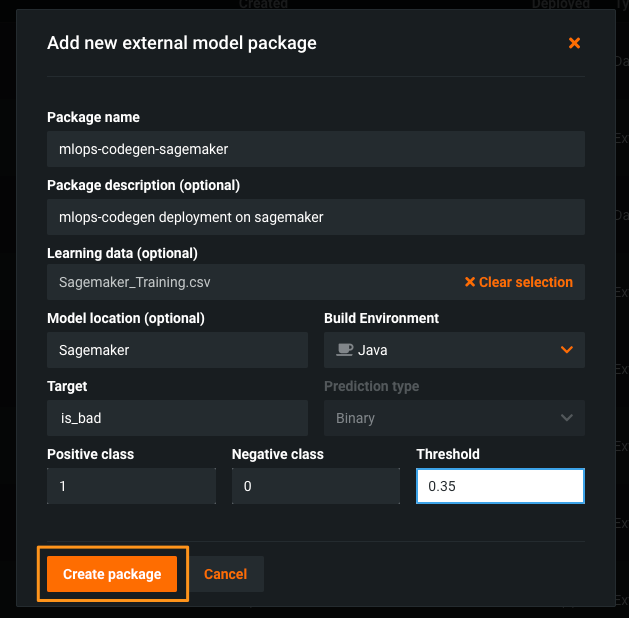Image resolution: width=629 pixels, height=618 pixels.
Task: Click the Clear selection link text
Action: coord(525,283)
